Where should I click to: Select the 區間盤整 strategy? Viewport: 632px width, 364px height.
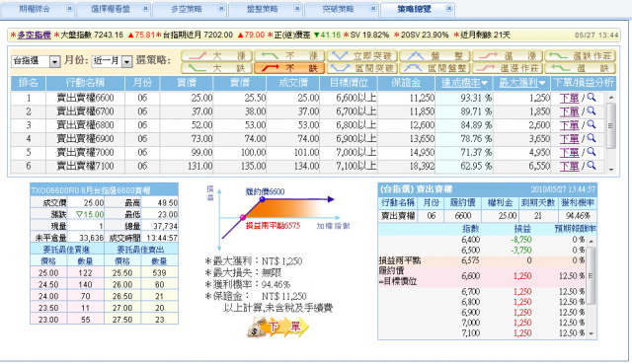[x=435, y=68]
